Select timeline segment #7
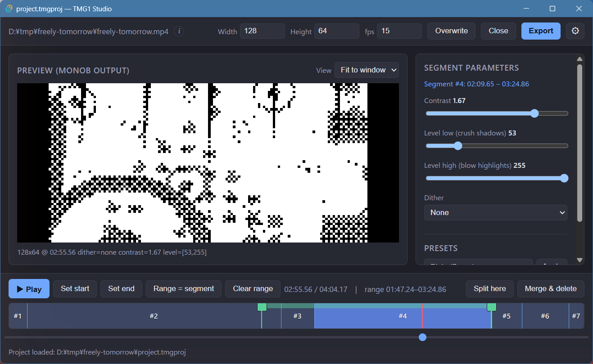The image size is (593, 364). pos(576,316)
